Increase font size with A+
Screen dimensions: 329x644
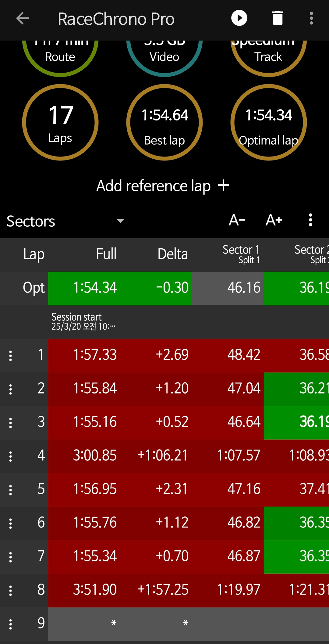[x=274, y=220]
